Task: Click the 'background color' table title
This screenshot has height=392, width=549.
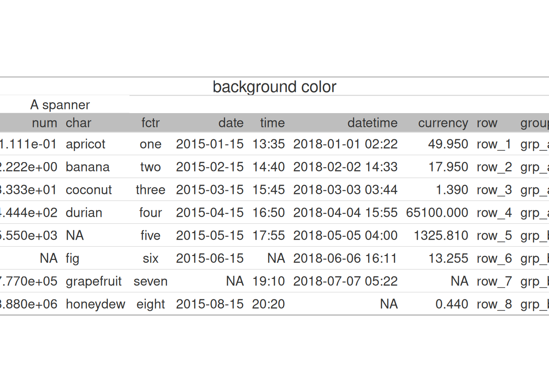Action: pyautogui.click(x=274, y=87)
